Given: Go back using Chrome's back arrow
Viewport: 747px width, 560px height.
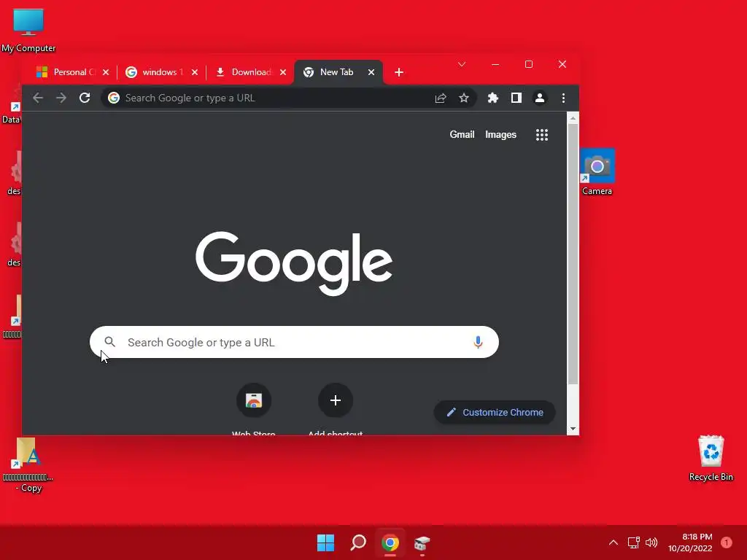Looking at the screenshot, I should tap(38, 98).
